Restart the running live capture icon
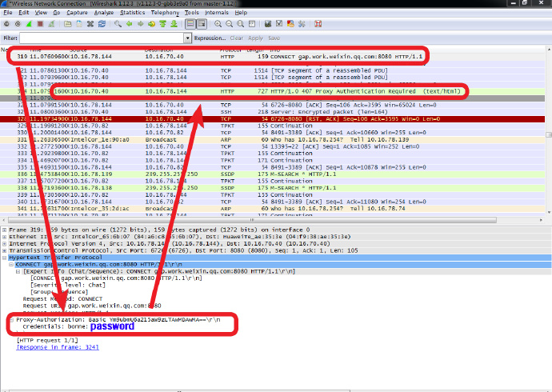The width and height of the screenshot is (552, 392). point(51,24)
